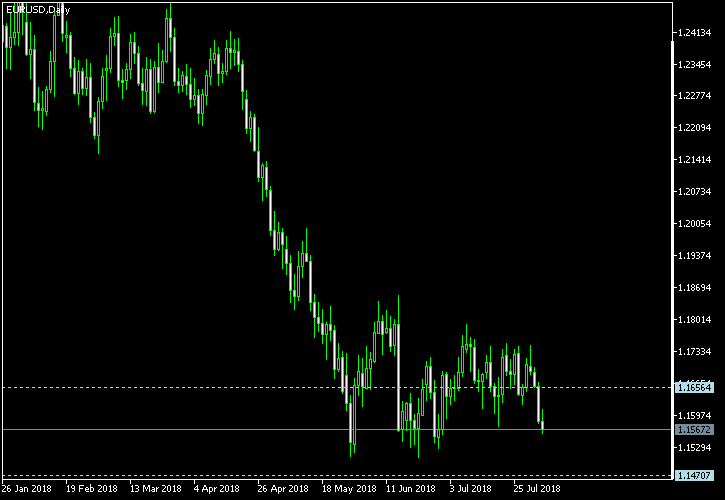Click the 13 Mar 2018 date label
The image size is (725, 500).
(155, 488)
